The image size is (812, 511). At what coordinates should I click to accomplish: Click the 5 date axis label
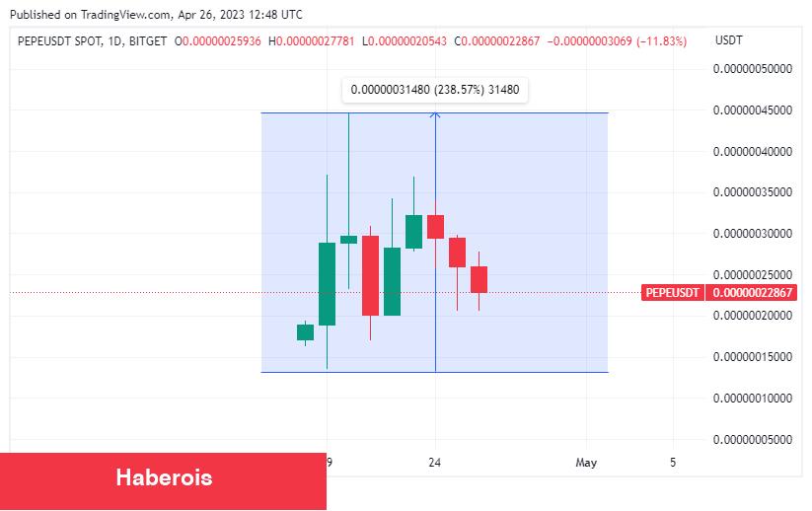[x=673, y=462]
